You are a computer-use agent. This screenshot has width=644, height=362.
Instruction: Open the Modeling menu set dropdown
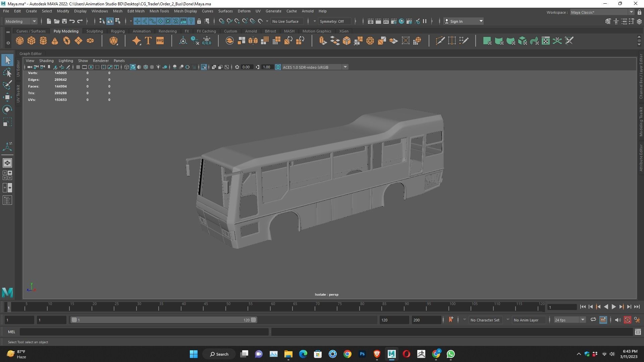pyautogui.click(x=21, y=21)
